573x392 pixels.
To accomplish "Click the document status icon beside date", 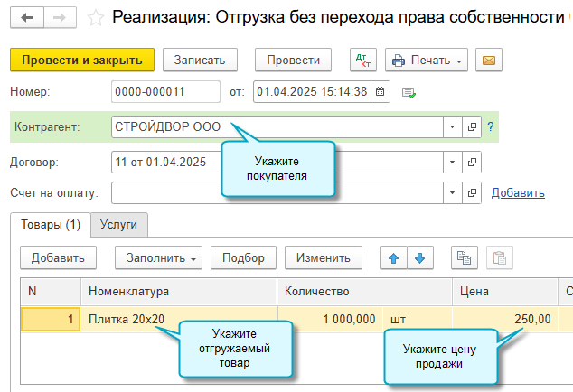I will tap(409, 92).
